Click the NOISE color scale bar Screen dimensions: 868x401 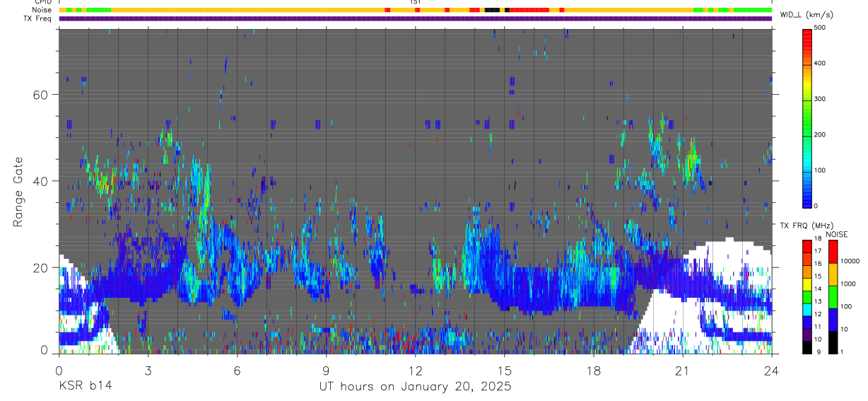click(x=833, y=296)
